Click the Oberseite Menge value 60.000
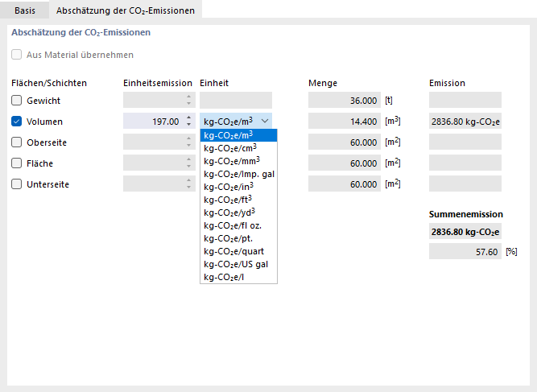537x392 pixels. coord(345,142)
